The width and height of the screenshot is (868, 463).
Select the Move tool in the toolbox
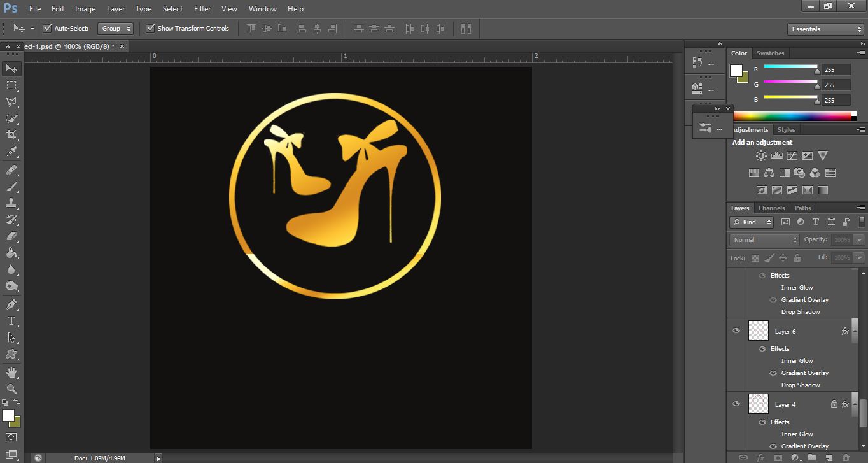tap(11, 68)
